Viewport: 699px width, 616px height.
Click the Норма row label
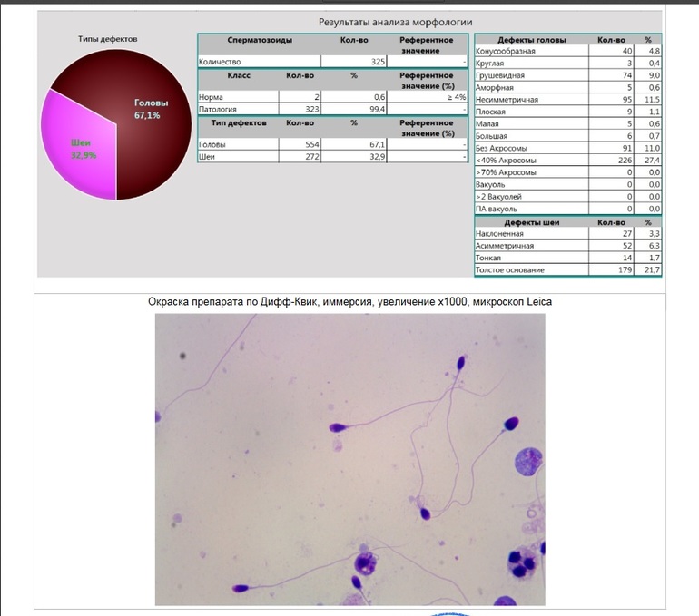coord(211,97)
